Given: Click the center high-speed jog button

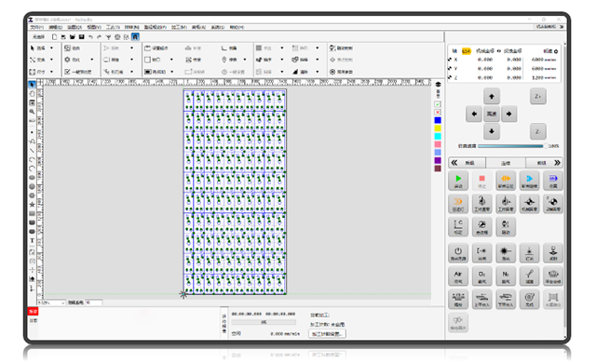Looking at the screenshot, I should (x=492, y=114).
